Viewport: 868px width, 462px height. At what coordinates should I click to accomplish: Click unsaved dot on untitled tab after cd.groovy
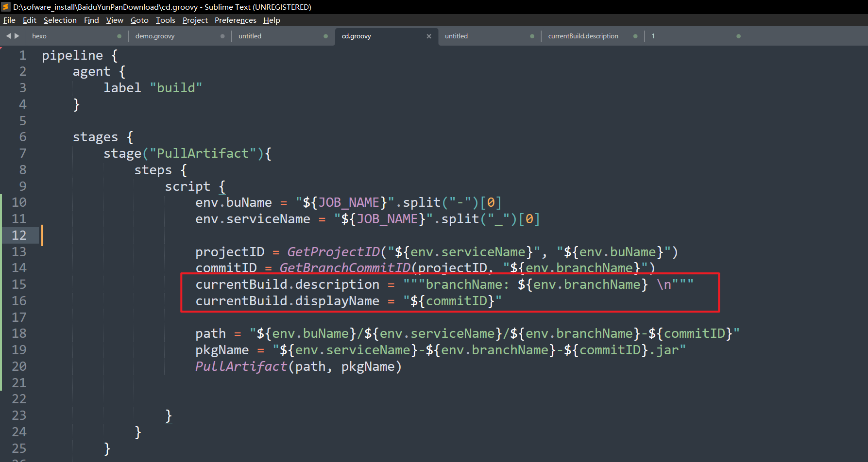coord(532,36)
